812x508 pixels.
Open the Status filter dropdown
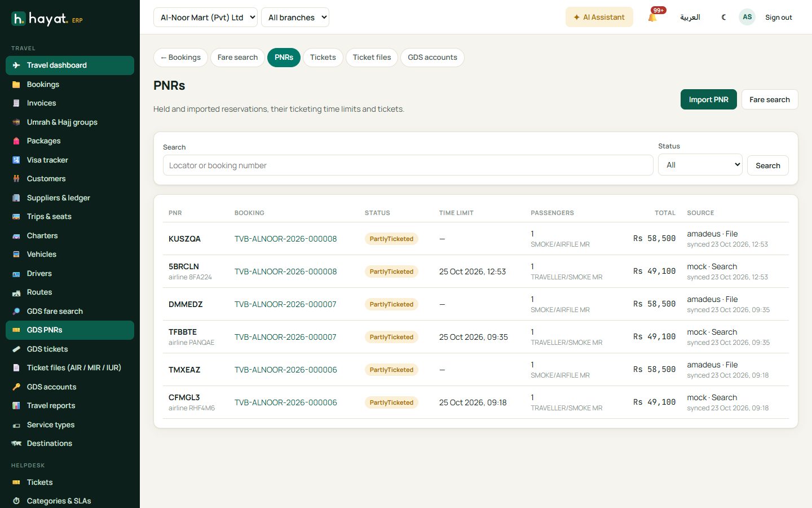click(700, 165)
